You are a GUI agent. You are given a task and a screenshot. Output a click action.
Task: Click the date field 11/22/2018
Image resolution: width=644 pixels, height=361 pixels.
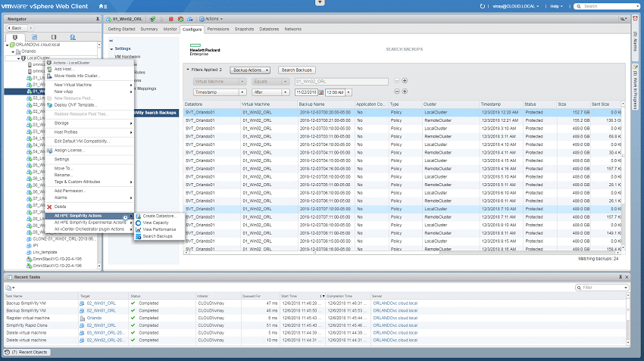point(306,93)
